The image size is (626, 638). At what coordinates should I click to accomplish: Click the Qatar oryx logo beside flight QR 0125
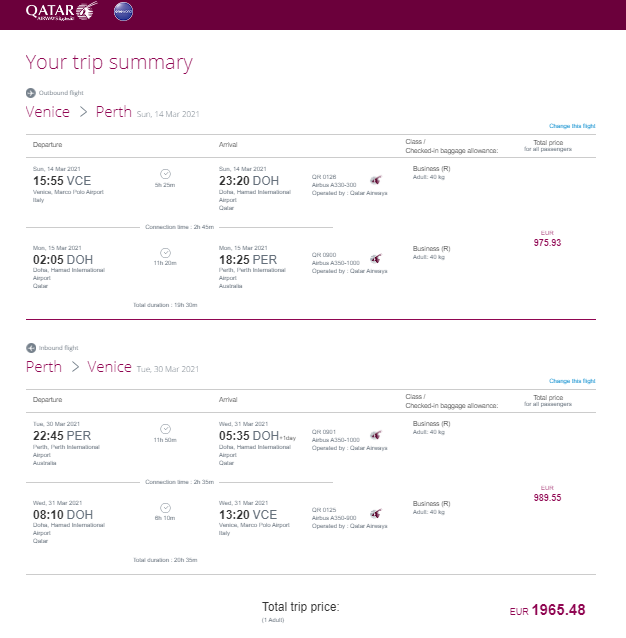coord(376,513)
